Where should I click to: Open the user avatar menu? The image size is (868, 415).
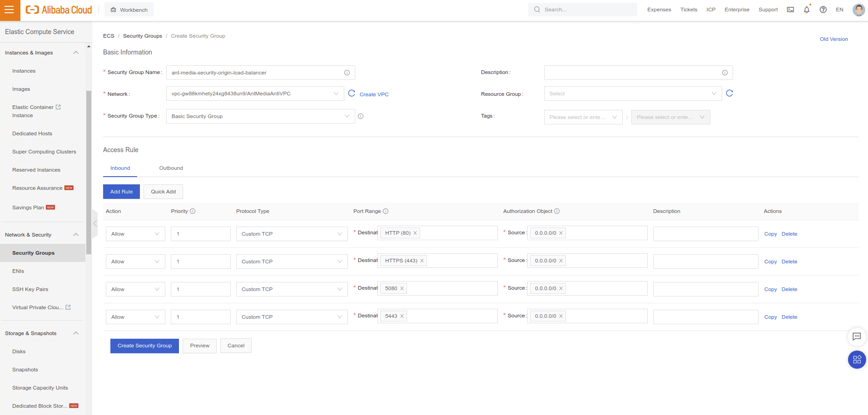(x=858, y=10)
